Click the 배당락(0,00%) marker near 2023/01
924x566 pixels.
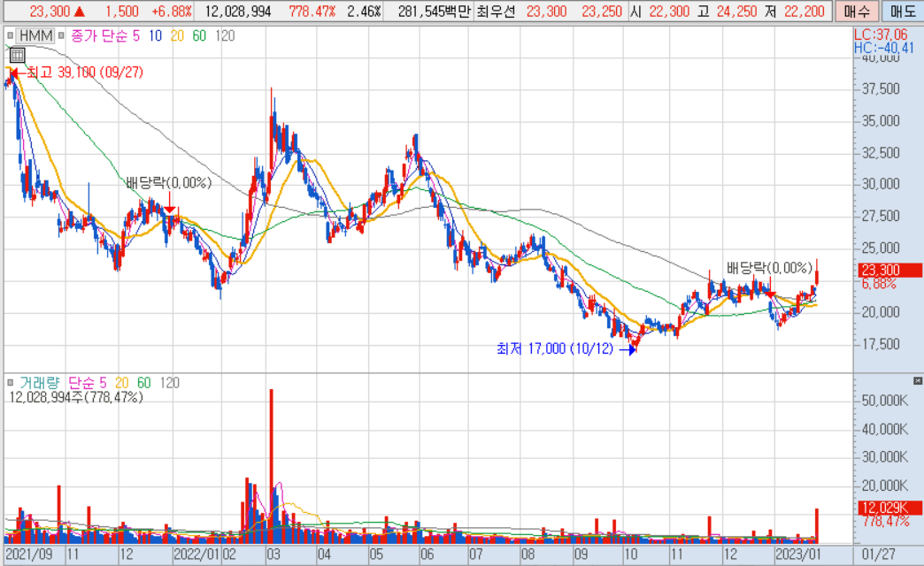click(770, 269)
